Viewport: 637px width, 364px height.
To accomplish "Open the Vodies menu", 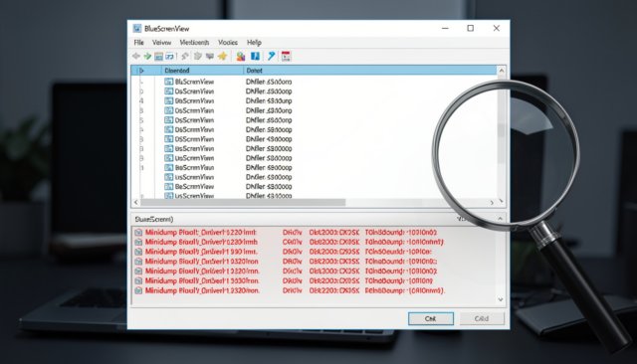I will tap(228, 42).
